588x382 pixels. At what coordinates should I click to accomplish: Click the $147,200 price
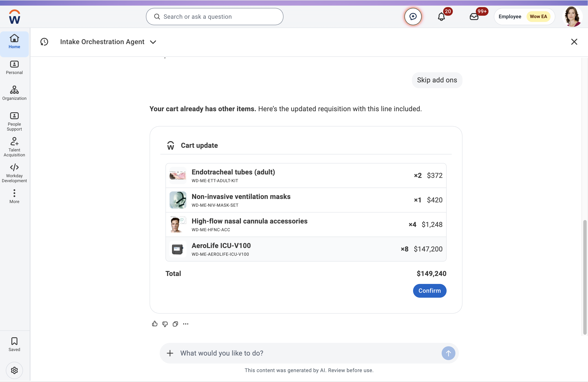[428, 249]
